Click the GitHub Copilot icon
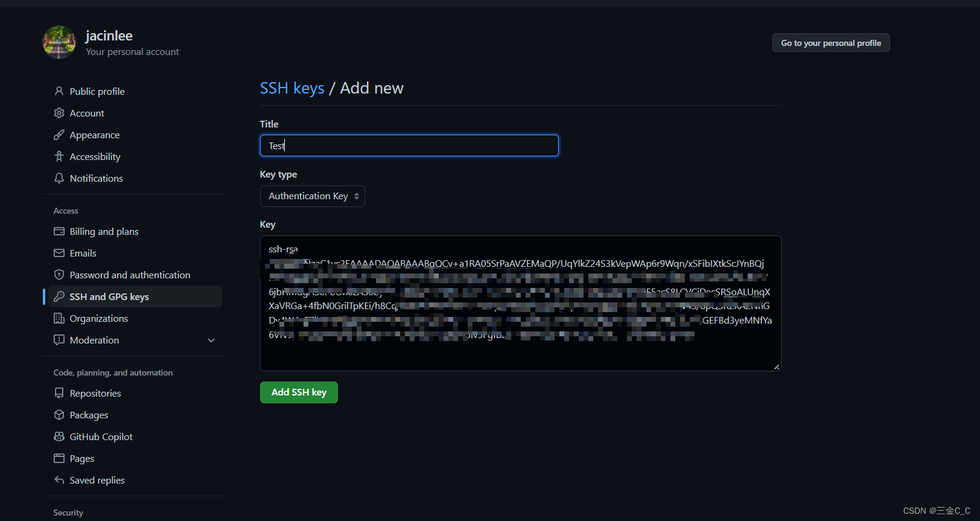980x521 pixels. pos(59,436)
